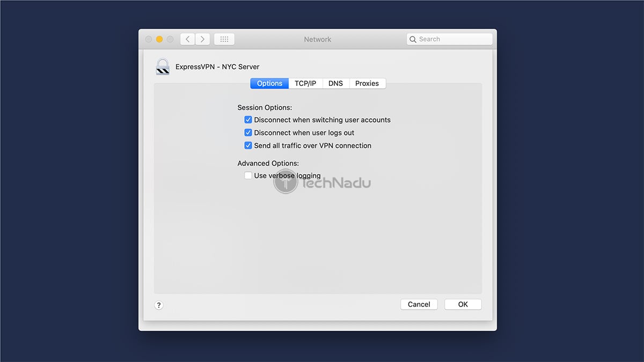The width and height of the screenshot is (644, 362).
Task: Go back with the left chevron button
Action: click(x=188, y=39)
